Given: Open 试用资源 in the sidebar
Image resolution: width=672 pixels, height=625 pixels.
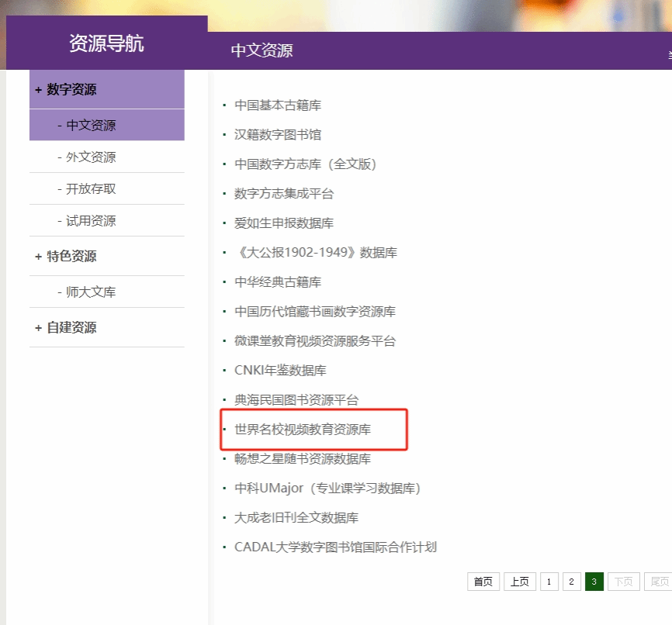Looking at the screenshot, I should tap(91, 221).
